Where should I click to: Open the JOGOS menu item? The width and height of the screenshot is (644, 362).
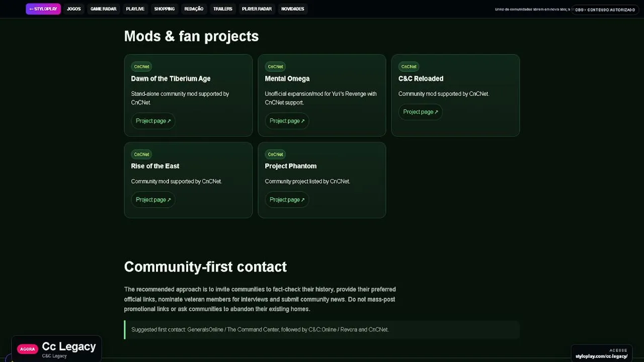coord(73,9)
